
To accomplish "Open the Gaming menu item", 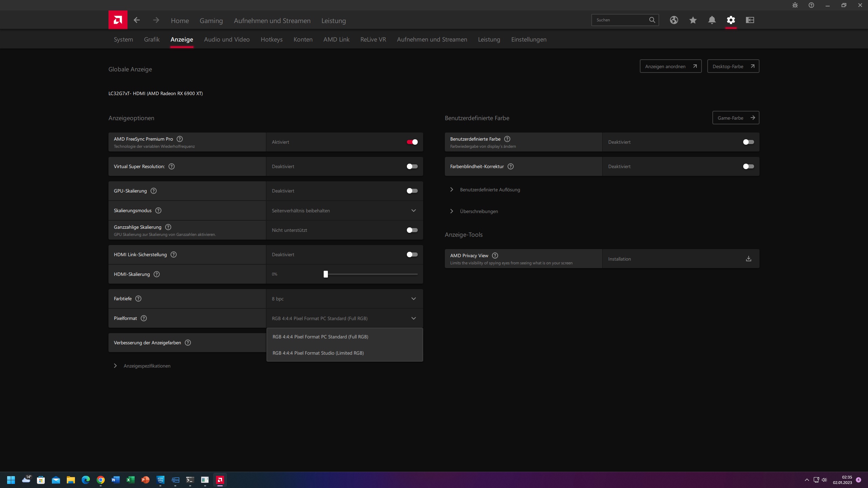I will coord(211,21).
